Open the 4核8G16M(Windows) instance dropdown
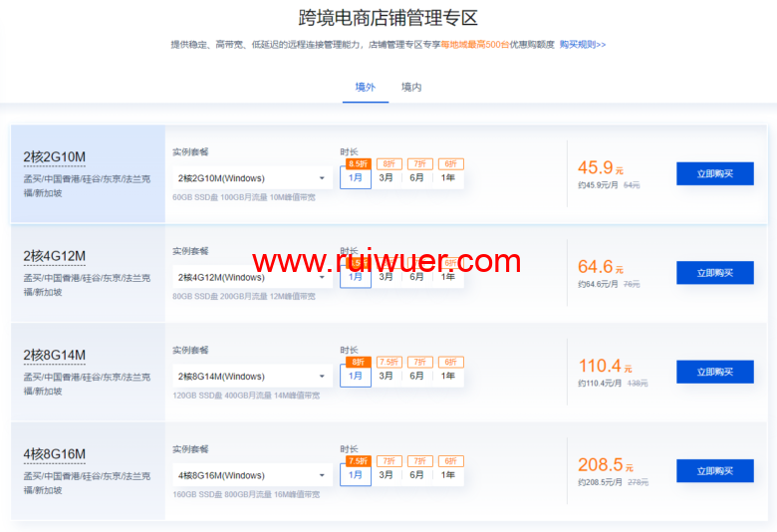This screenshot has width=777, height=532. click(252, 475)
